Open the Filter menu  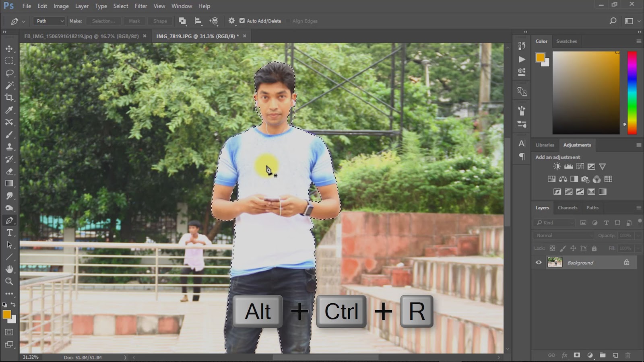tap(141, 6)
